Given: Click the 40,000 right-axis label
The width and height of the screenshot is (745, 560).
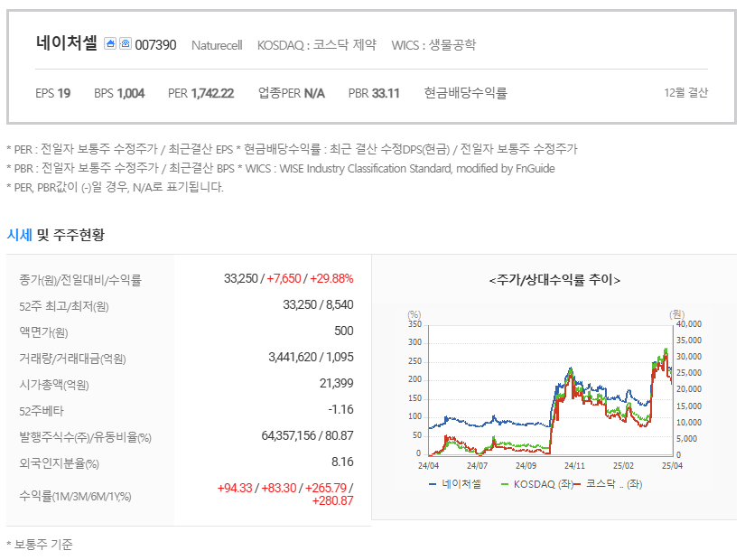Looking at the screenshot, I should (689, 324).
